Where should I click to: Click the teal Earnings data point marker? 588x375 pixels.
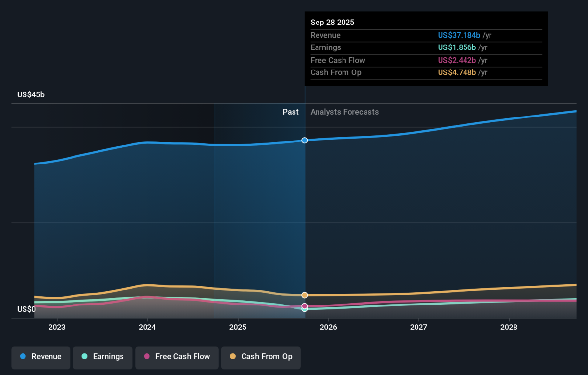click(305, 309)
